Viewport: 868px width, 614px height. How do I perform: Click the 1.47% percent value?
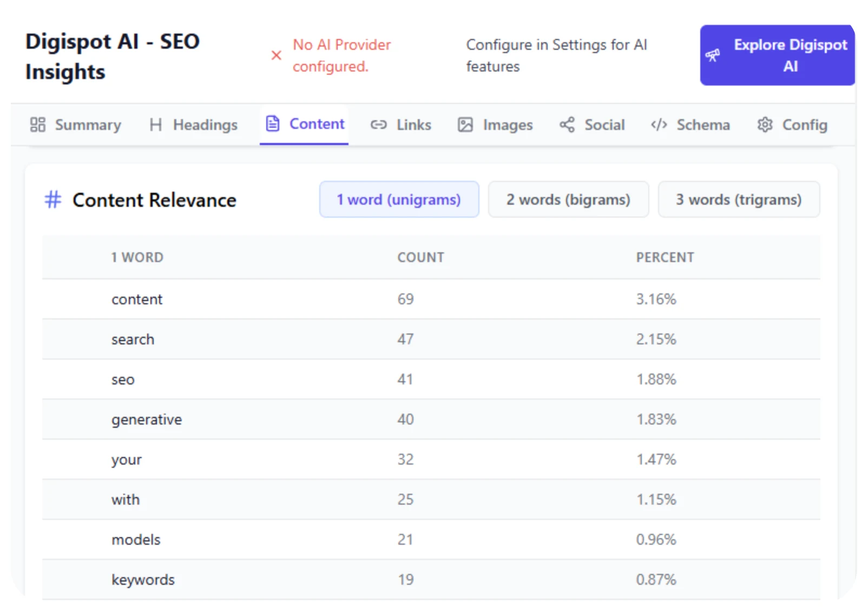[656, 460]
